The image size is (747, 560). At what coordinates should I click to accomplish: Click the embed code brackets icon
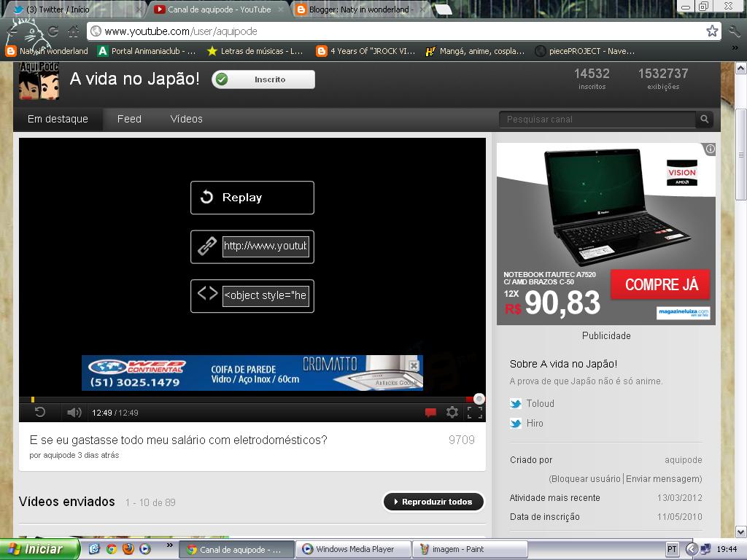pyautogui.click(x=207, y=293)
